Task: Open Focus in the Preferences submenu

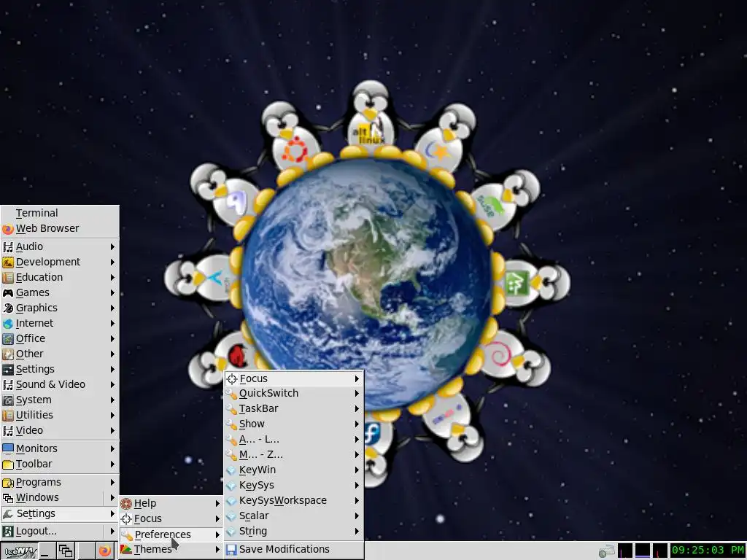Action: [293, 378]
